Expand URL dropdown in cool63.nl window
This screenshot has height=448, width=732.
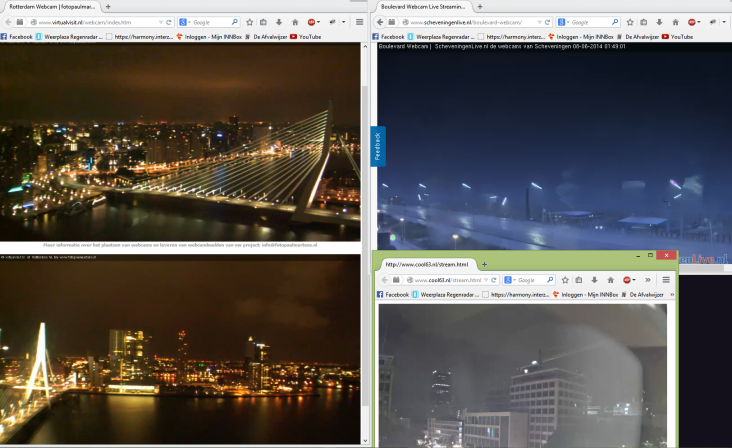[x=486, y=280]
